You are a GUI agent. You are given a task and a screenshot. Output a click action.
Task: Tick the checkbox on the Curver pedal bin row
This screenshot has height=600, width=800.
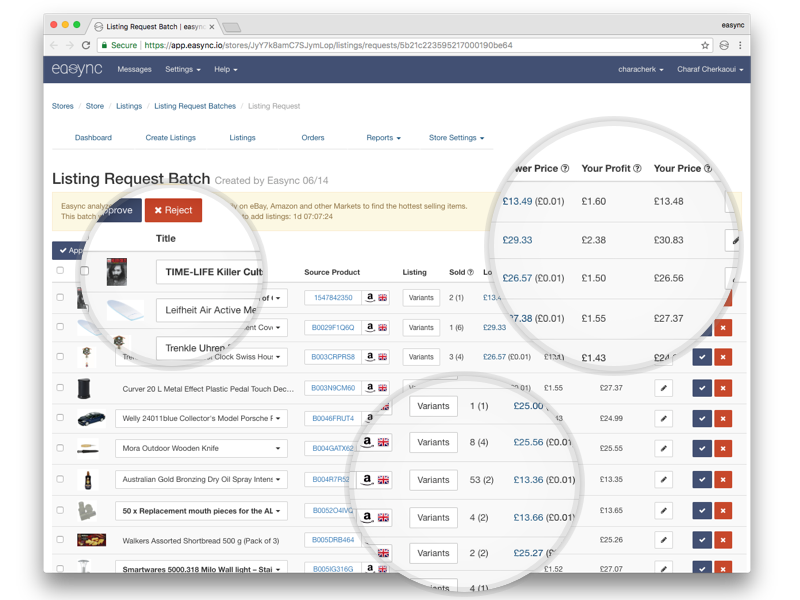pos(60,388)
